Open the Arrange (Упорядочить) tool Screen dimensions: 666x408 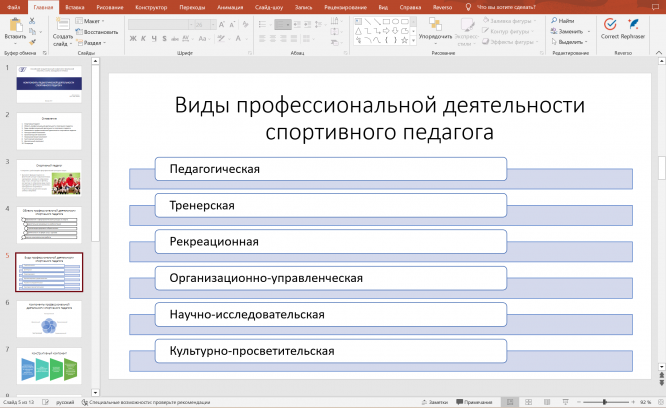pos(435,26)
